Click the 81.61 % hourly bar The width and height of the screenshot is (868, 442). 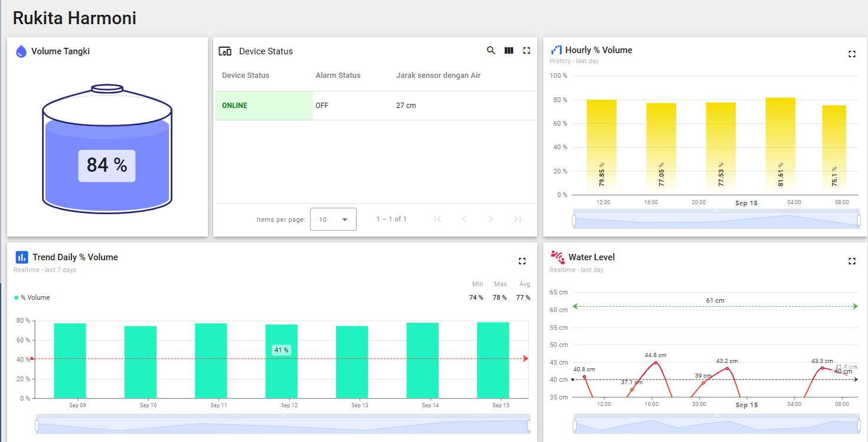click(781, 146)
